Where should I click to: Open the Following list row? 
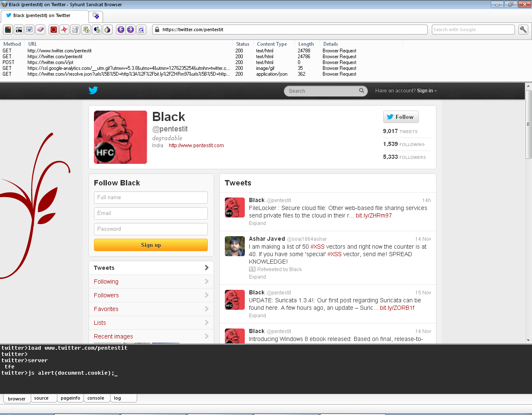point(151,282)
